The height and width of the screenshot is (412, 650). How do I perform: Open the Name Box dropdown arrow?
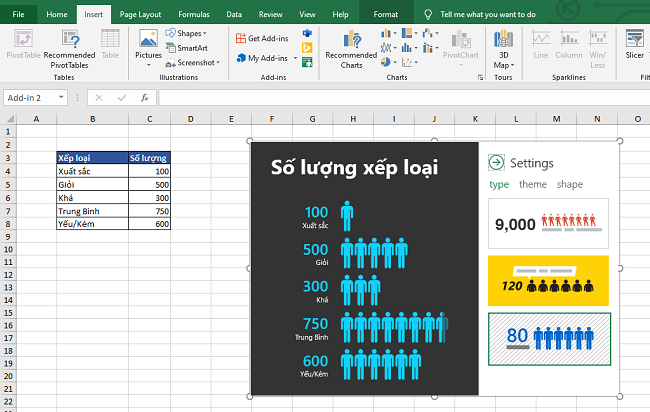click(x=62, y=98)
